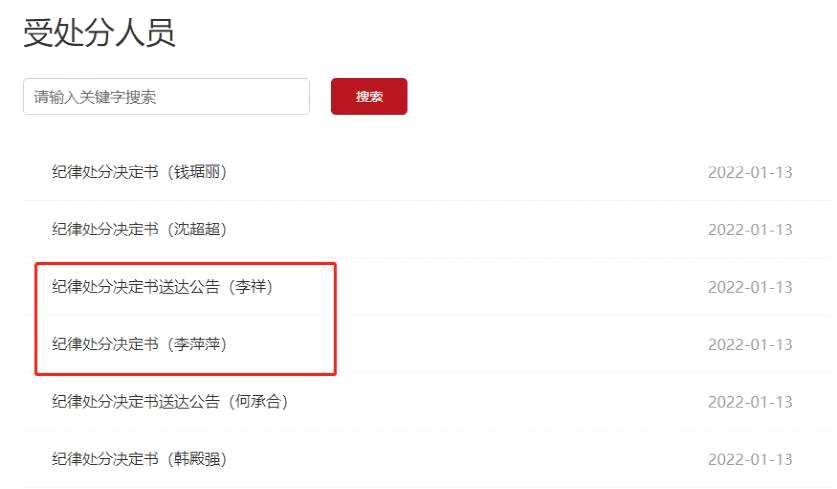The height and width of the screenshot is (489, 837).
Task: Click the 2022-01-13 date beside 李祥
Action: click(x=750, y=287)
